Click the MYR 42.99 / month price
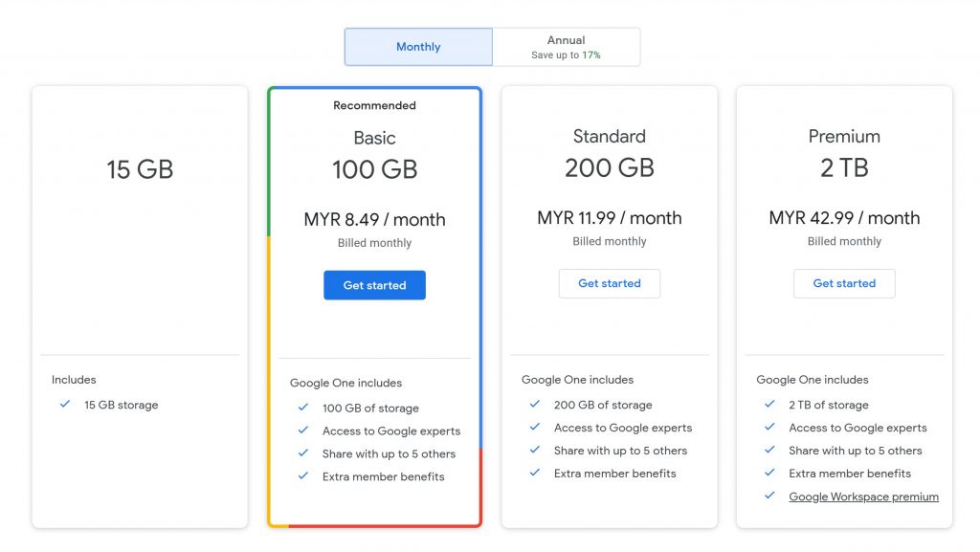 coord(844,218)
